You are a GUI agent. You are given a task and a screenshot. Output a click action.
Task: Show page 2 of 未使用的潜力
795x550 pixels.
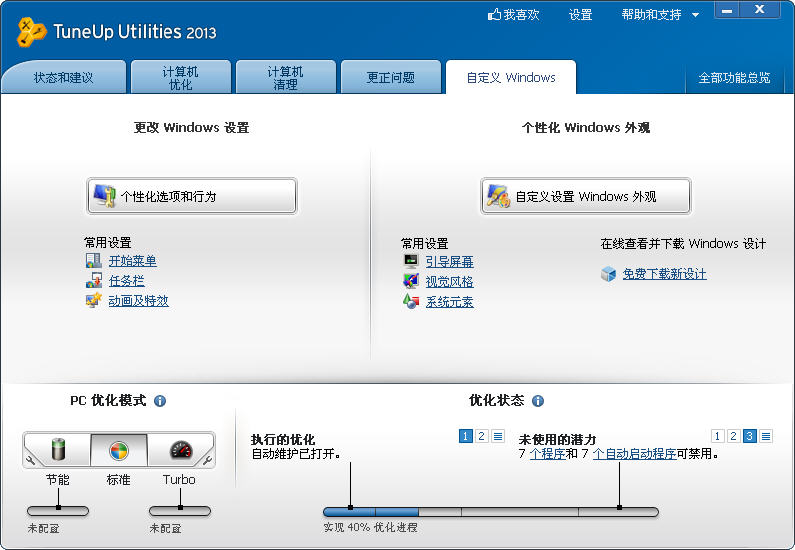[733, 436]
